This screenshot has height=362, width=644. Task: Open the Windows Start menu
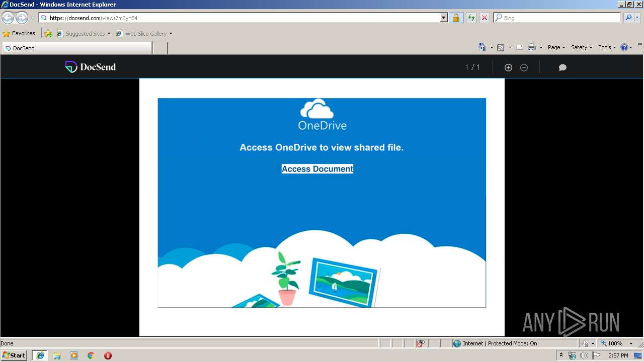click(14, 355)
